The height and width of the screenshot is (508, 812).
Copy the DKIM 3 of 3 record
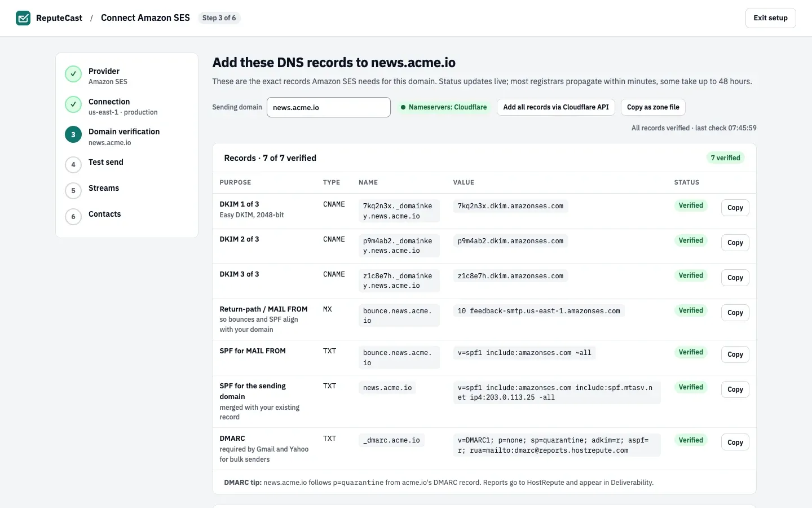point(735,278)
